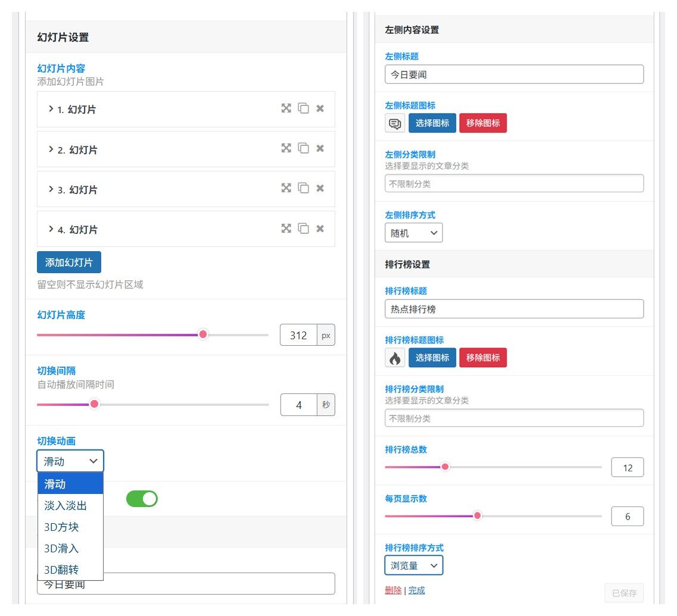Remove slide 3 with the X icon
This screenshot has width=677, height=616.
[320, 188]
